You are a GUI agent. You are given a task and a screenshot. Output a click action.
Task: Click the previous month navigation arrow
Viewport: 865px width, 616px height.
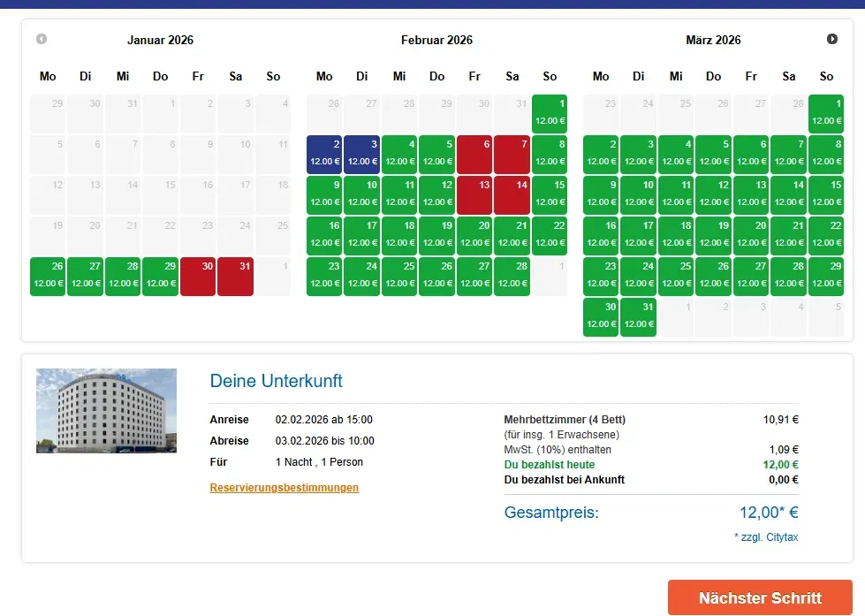[41, 39]
